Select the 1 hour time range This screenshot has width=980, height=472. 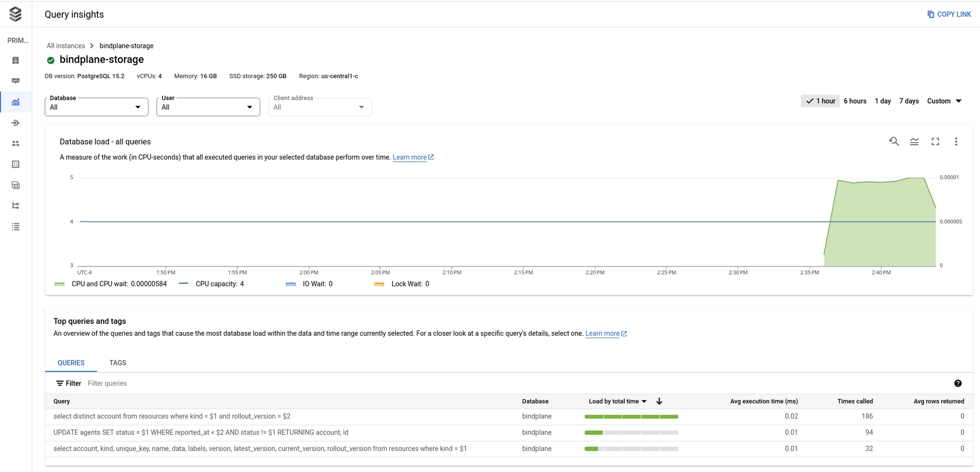820,101
